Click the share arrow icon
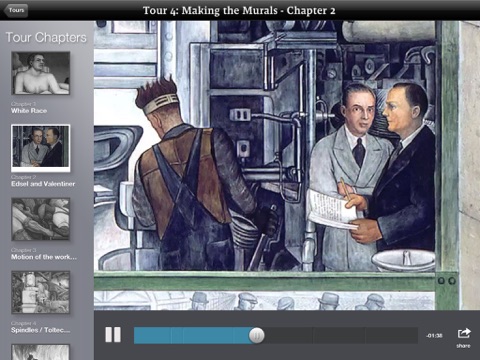The image size is (480, 360). tap(464, 333)
